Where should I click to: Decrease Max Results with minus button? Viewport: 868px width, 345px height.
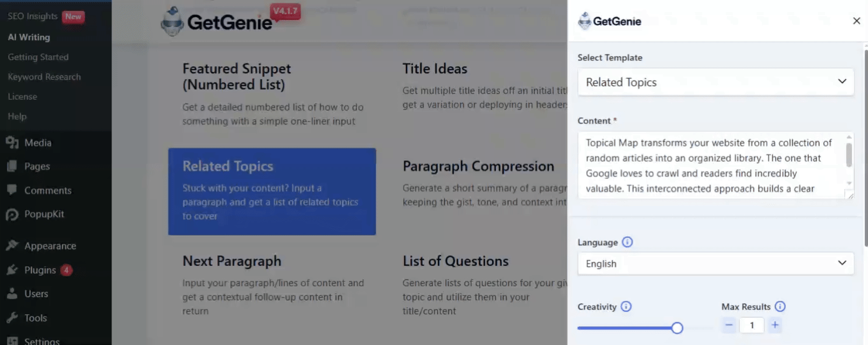729,325
